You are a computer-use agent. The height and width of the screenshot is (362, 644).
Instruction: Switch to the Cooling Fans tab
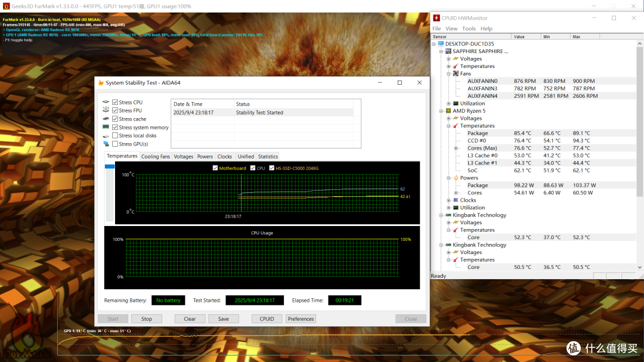tap(156, 157)
